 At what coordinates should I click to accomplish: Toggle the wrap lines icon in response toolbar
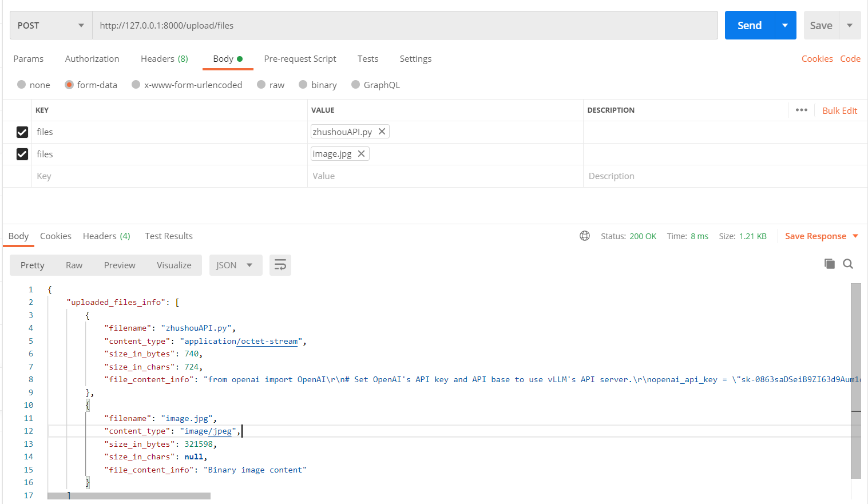point(280,265)
